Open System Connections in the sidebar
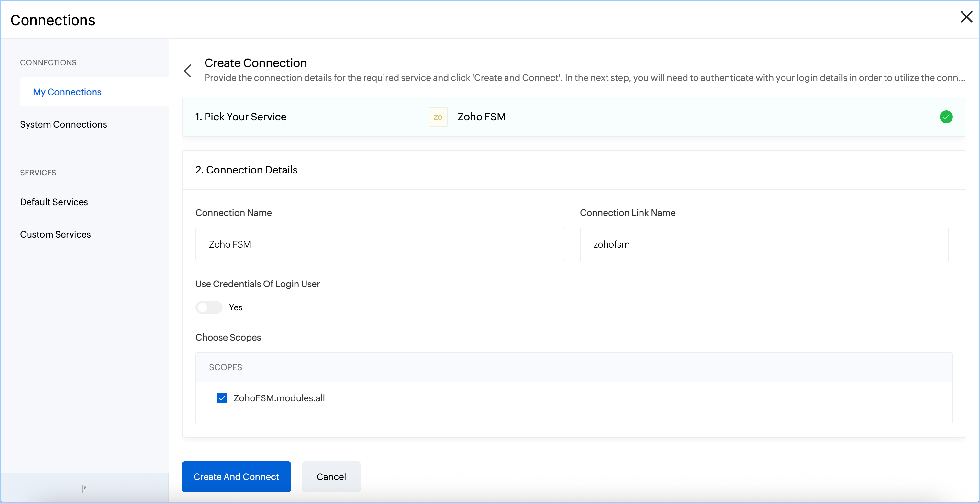The width and height of the screenshot is (980, 503). (x=63, y=124)
